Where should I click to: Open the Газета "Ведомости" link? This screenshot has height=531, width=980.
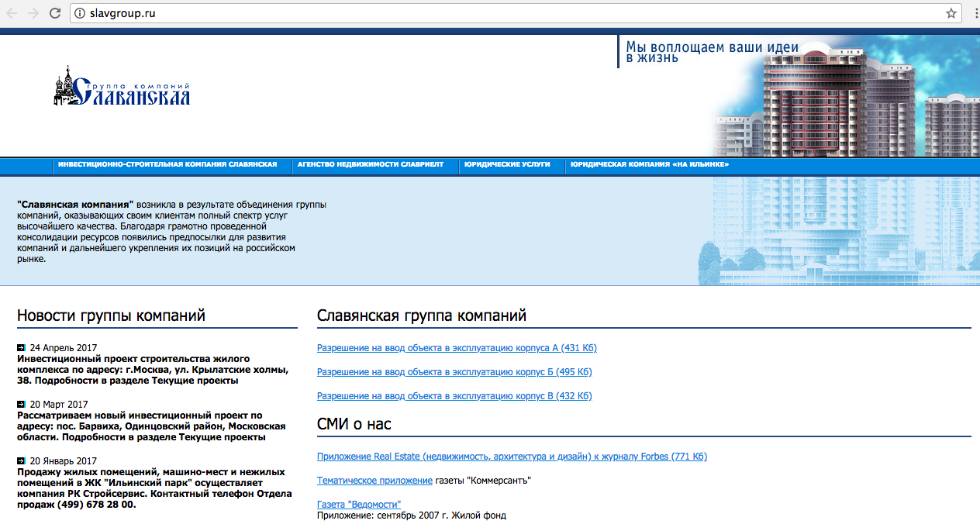coord(359,504)
